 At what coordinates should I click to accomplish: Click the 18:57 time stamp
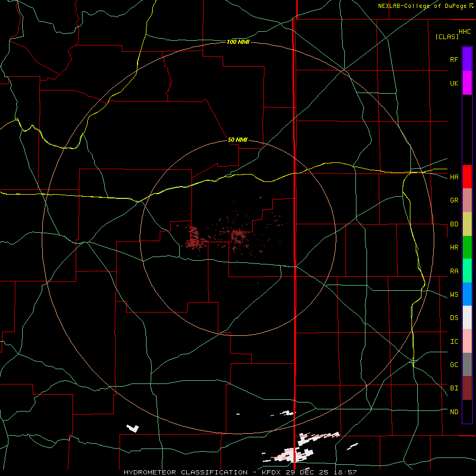344,472
